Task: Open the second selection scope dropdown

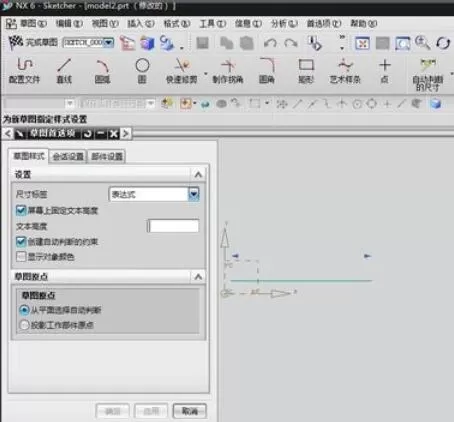Action: coord(151,104)
